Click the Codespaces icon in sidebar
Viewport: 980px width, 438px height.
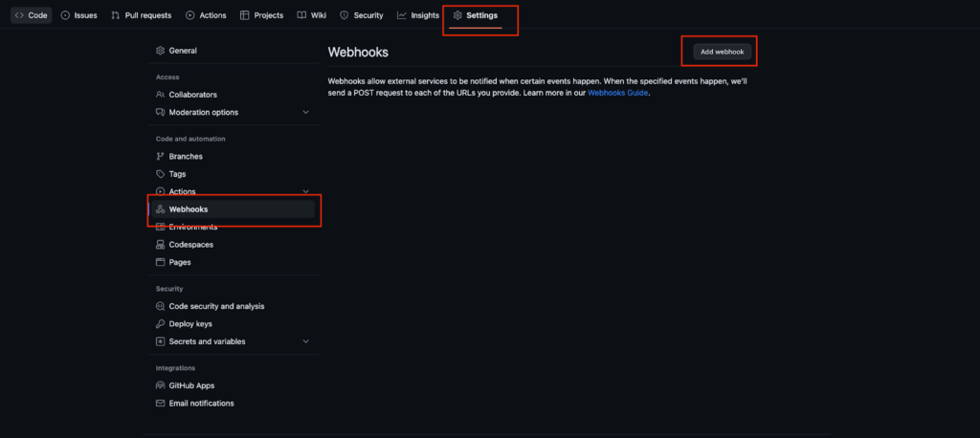161,245
